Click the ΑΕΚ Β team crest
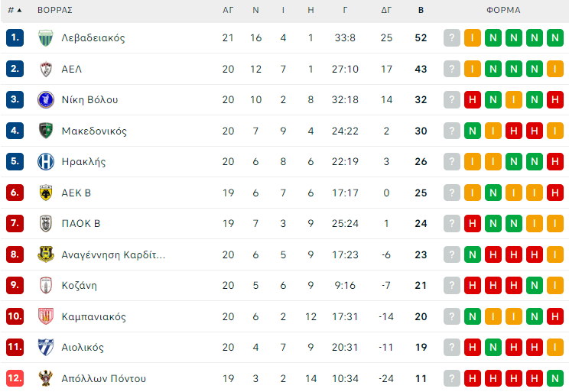 pos(46,193)
